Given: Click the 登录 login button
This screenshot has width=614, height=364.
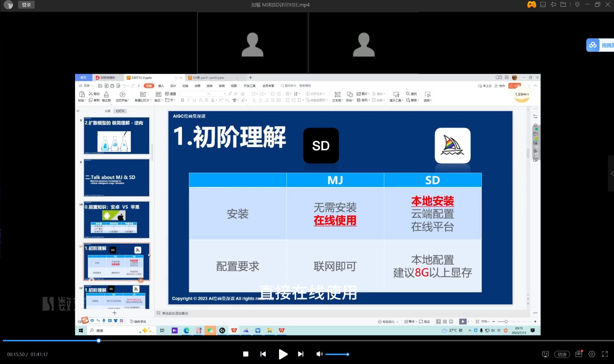Looking at the screenshot, I should pos(26,5).
